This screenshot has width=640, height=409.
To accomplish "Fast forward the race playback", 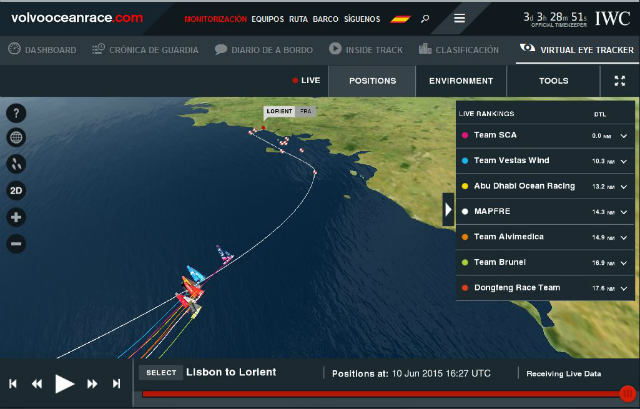I will pos(92,384).
